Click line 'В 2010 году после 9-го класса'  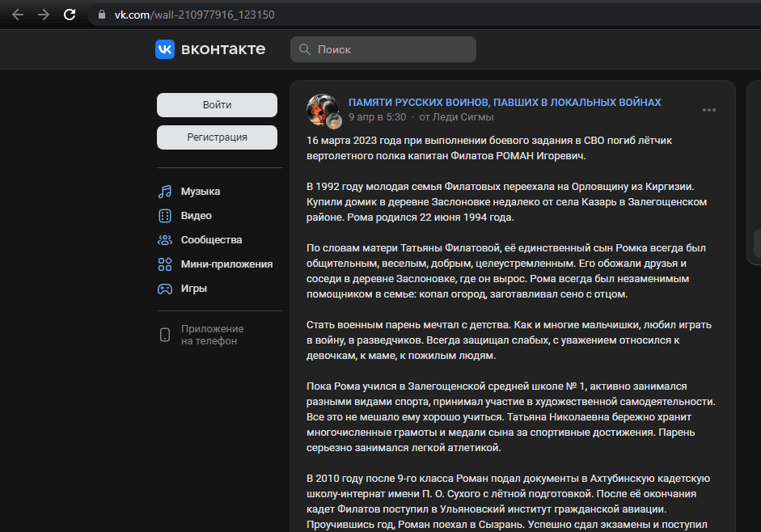click(x=508, y=479)
